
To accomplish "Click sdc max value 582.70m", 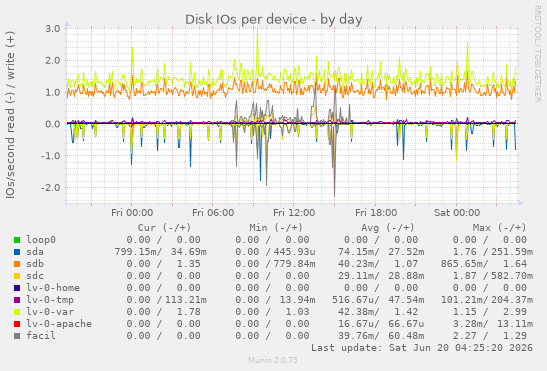I will point(512,276).
